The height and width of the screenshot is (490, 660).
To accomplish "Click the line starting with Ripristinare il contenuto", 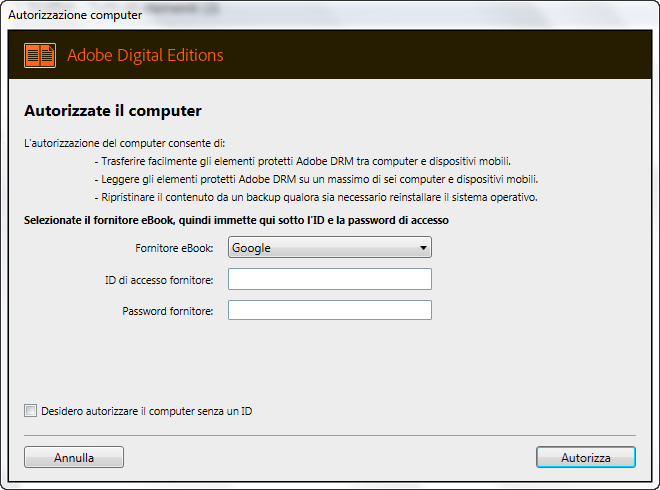I will tap(316, 197).
